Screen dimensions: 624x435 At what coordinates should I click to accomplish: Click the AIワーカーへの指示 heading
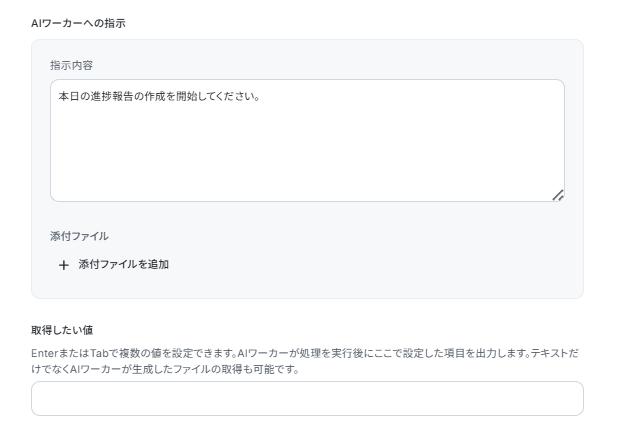[78, 23]
